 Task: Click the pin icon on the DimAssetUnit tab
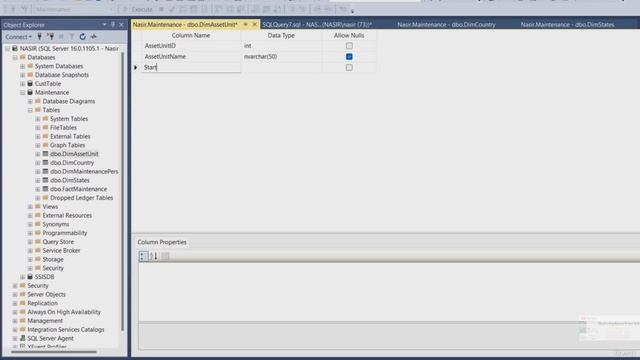click(x=245, y=24)
